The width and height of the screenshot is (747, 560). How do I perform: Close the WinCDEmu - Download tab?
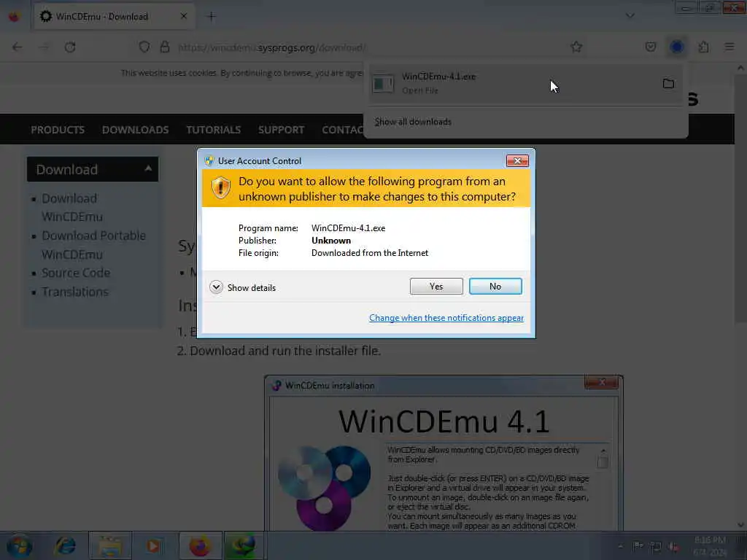[184, 16]
